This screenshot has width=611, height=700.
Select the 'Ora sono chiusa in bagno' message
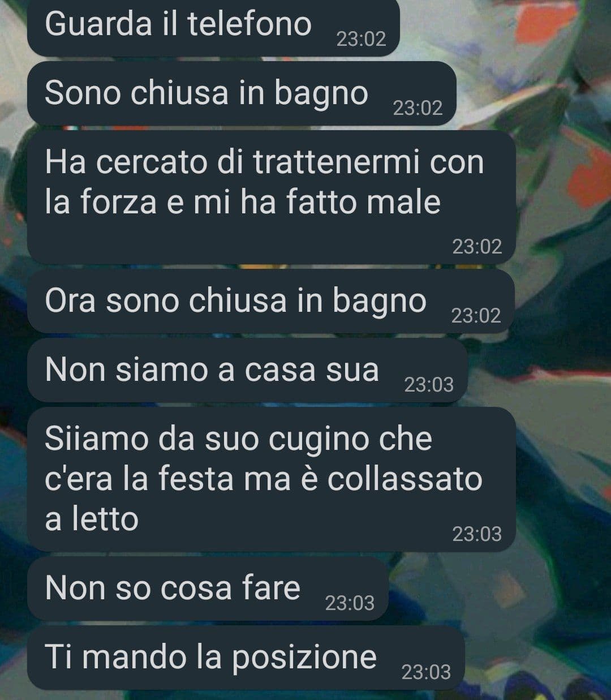[271, 300]
